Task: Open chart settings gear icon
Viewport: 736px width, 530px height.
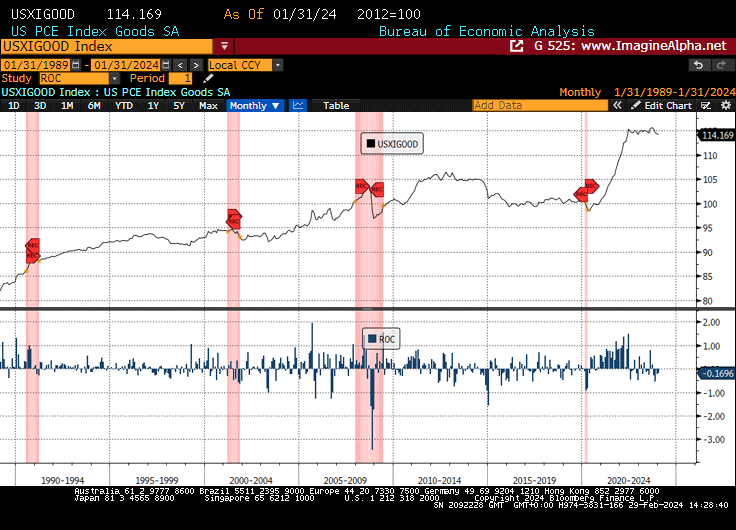Action: tap(724, 105)
